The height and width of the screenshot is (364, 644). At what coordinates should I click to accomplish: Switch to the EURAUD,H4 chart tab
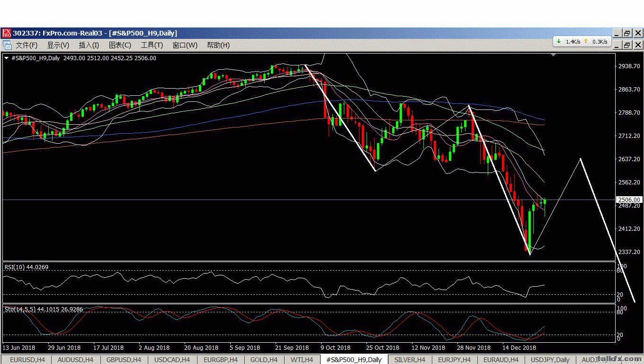(501, 360)
